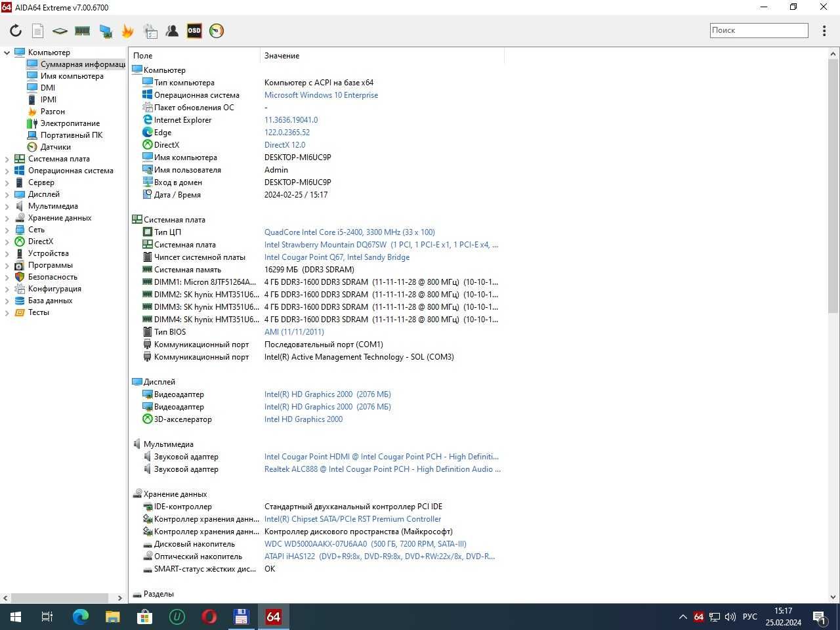This screenshot has width=840, height=630.
Task: Select the DIMM1: Micron memory row
Action: (x=316, y=282)
